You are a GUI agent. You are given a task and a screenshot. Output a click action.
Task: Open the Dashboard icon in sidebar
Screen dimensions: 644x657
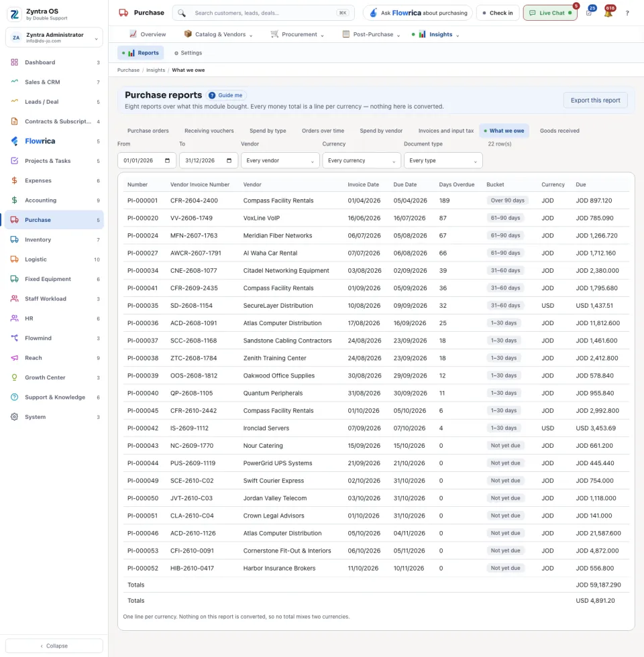point(14,62)
